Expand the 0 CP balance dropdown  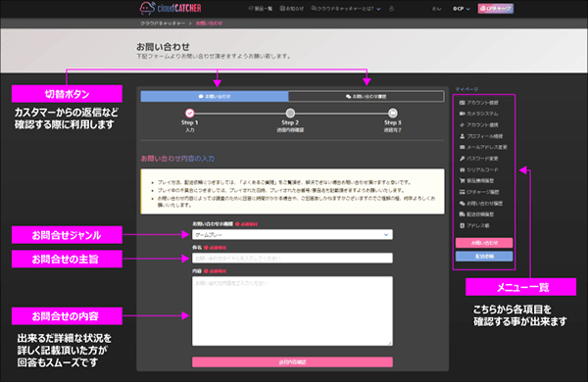click(x=461, y=9)
